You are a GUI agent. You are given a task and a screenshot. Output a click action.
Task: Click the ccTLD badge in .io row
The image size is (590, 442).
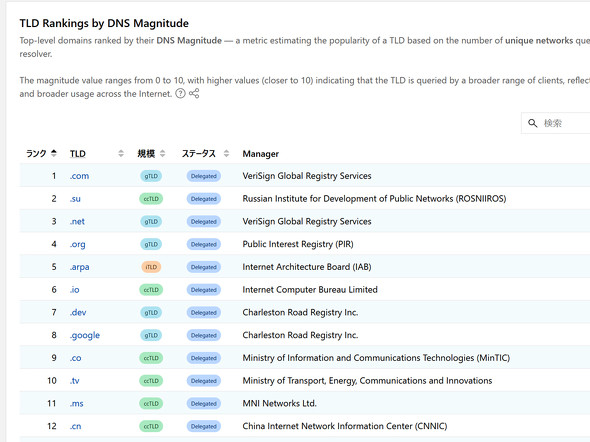click(x=151, y=290)
